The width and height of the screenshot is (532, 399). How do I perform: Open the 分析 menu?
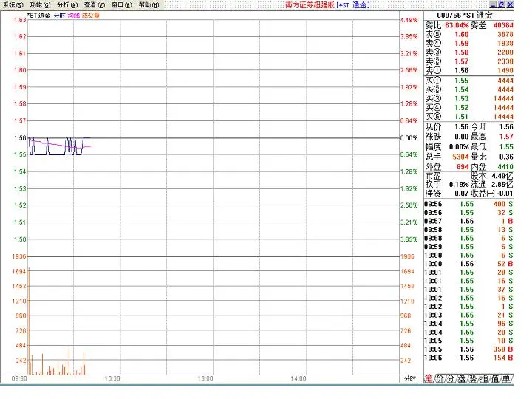pos(68,4)
